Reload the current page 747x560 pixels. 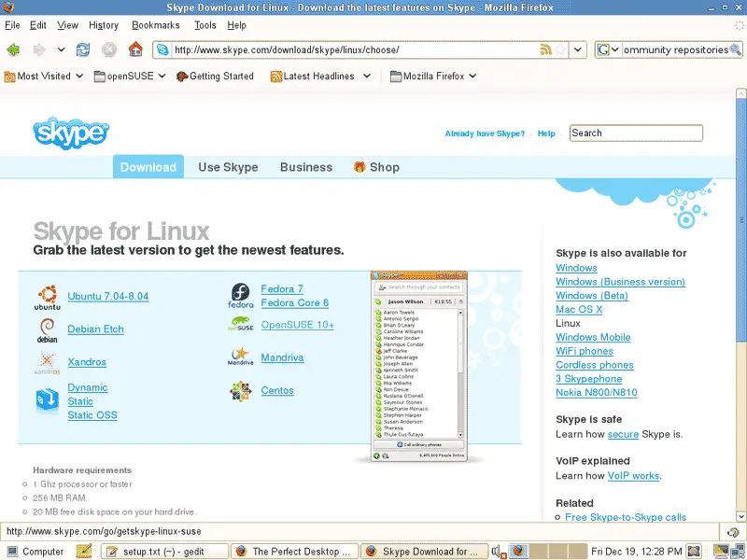[83, 49]
